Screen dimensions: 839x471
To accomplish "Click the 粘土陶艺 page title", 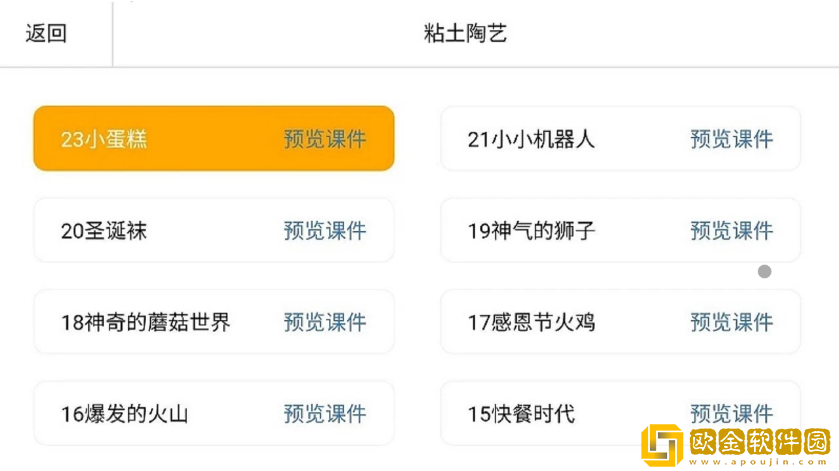I will coord(465,33).
